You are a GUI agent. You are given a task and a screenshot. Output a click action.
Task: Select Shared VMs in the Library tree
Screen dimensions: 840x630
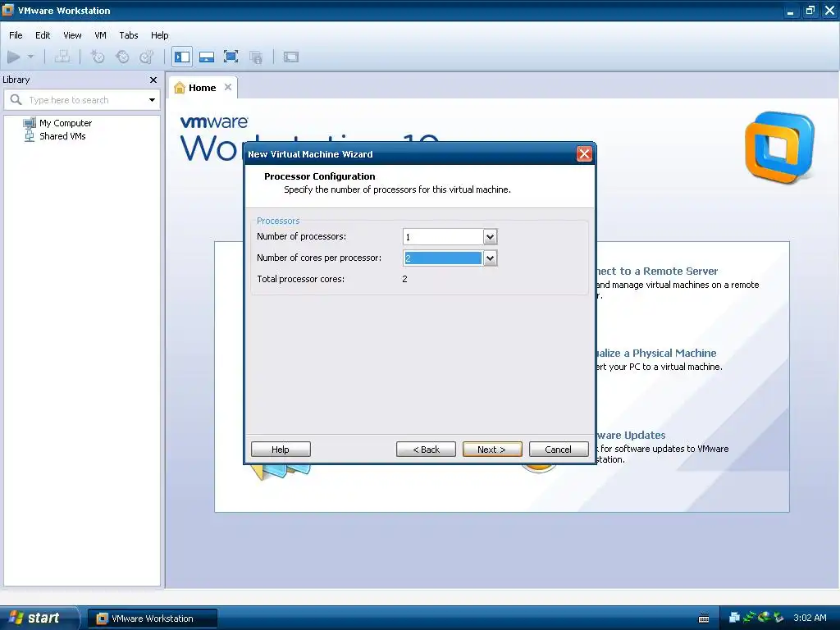tap(62, 136)
